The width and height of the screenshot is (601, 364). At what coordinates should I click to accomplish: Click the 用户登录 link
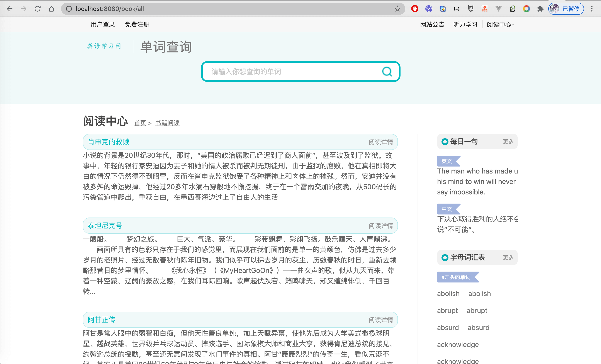[x=103, y=24]
